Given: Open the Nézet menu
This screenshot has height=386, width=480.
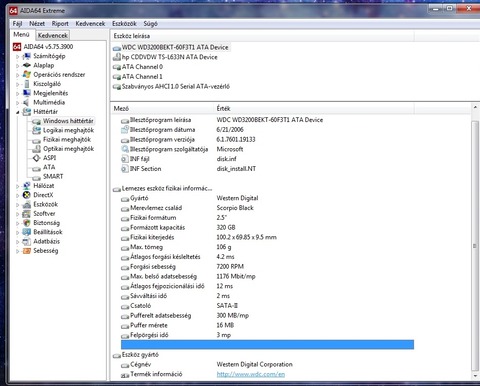Looking at the screenshot, I should 37,24.
